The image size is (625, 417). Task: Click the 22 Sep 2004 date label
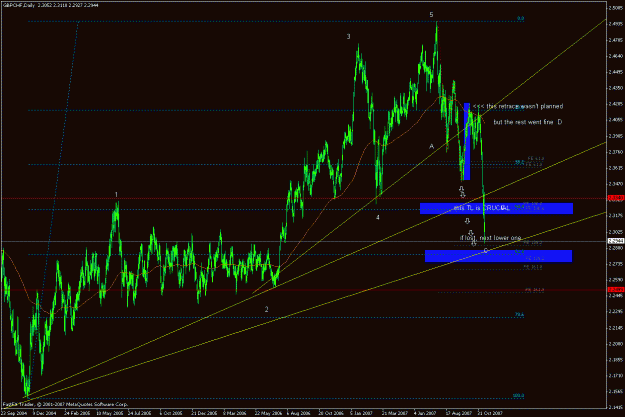[x=14, y=413]
